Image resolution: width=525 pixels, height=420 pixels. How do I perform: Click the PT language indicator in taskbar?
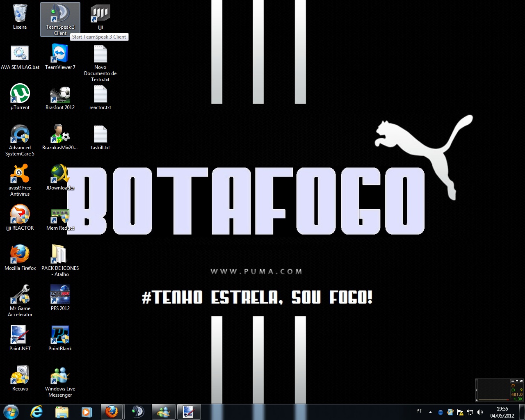coord(419,411)
